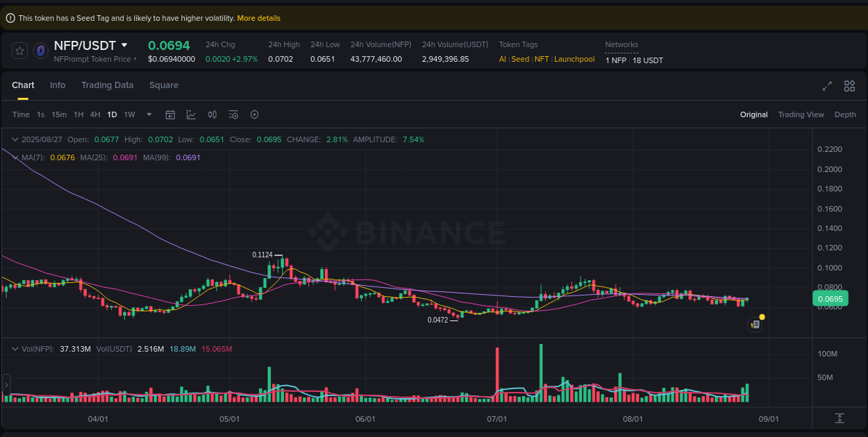Collapse the candlestick info row chevron
This screenshot has width=868, height=437.
[15, 139]
